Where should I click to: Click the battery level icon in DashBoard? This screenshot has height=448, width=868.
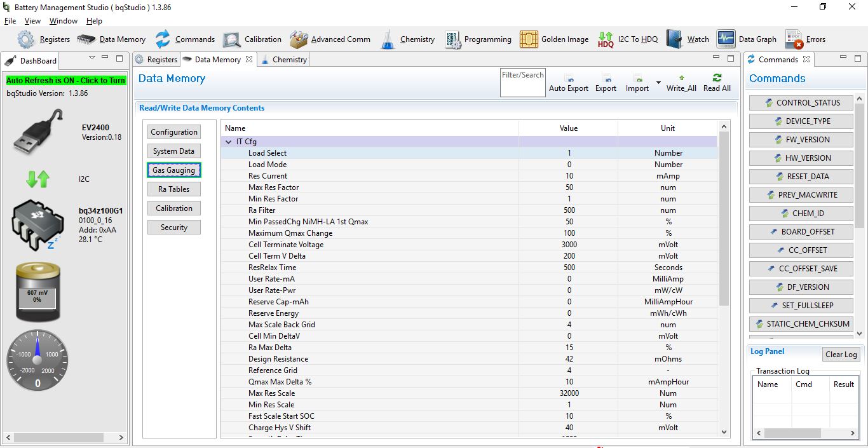point(38,293)
